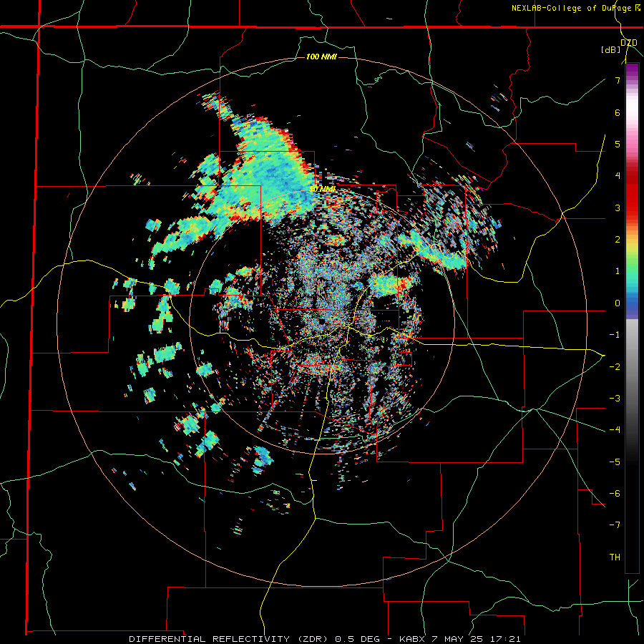The height and width of the screenshot is (644, 644).
Task: Select the 5 value on the scale
Action: click(618, 144)
